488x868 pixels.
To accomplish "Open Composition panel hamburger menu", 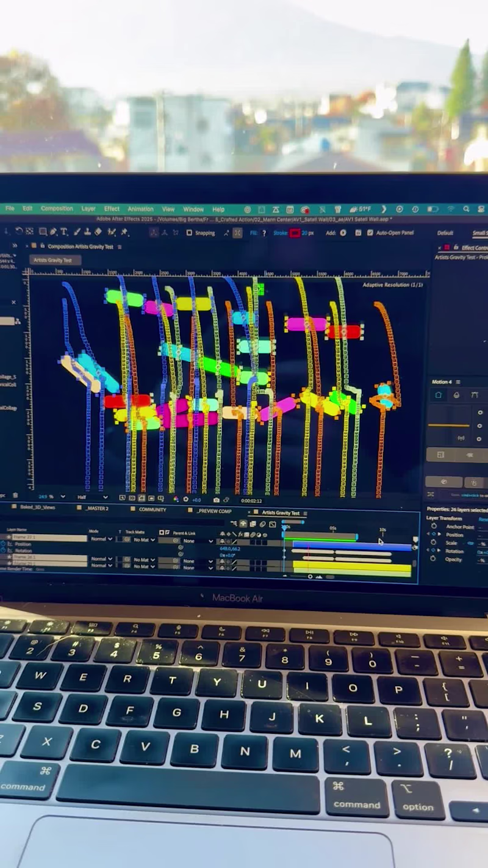I will 120,247.
